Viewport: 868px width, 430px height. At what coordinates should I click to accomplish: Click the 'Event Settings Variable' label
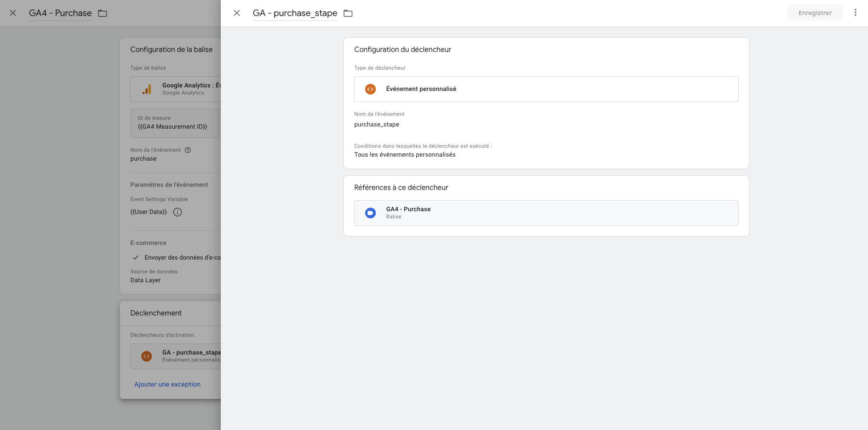pyautogui.click(x=159, y=199)
